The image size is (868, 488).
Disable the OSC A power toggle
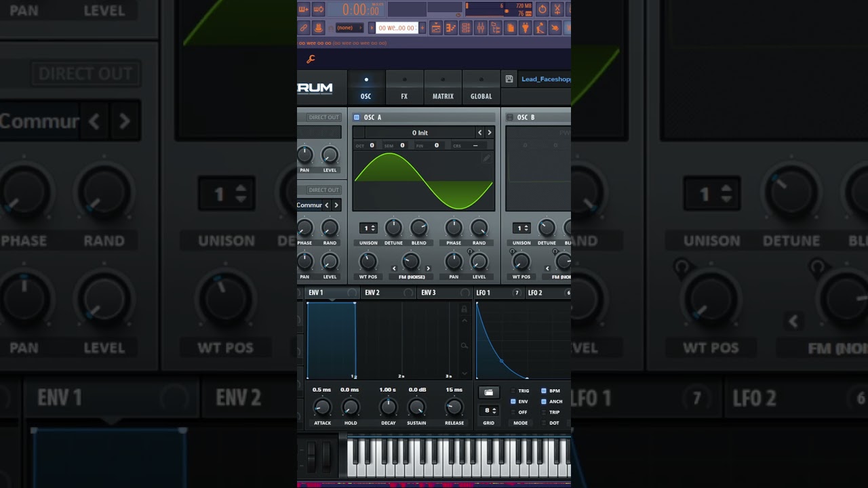coord(357,117)
